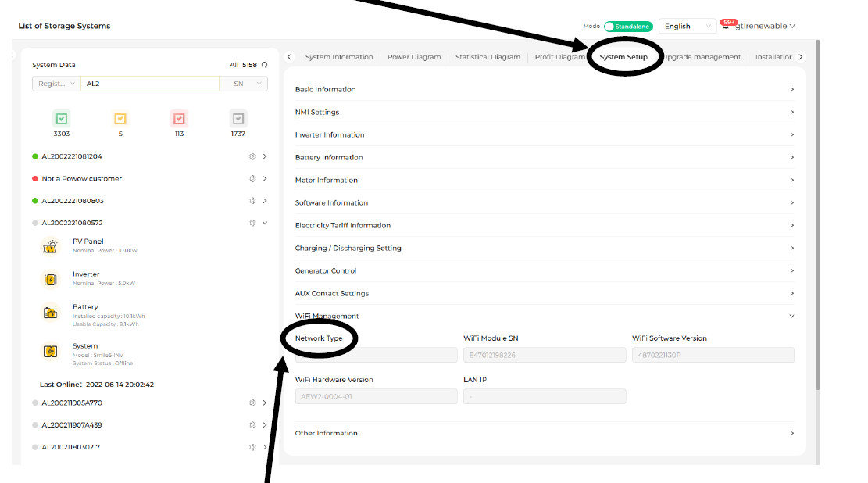Open the English language dropdown
Viewport: 868px width, 483px height.
(687, 27)
